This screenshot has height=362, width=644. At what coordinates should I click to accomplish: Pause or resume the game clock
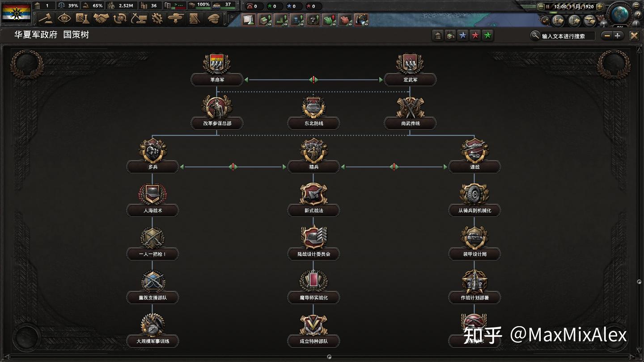[548, 7]
